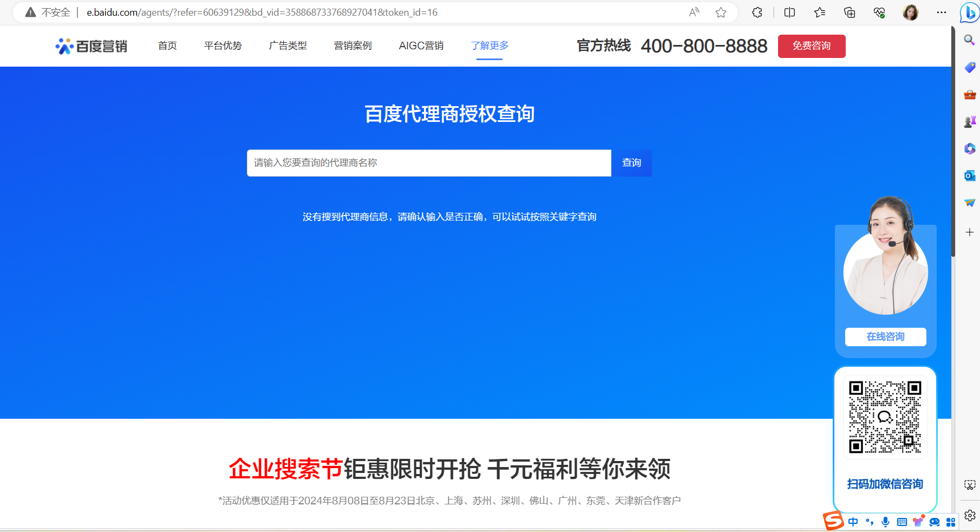Open the AIGC营销 nav item

[421, 46]
